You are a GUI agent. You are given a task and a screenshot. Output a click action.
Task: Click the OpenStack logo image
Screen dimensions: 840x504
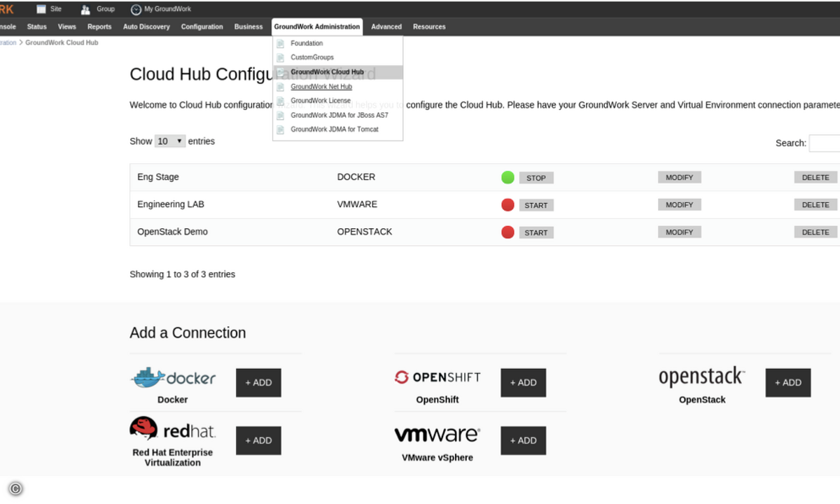coord(701,377)
